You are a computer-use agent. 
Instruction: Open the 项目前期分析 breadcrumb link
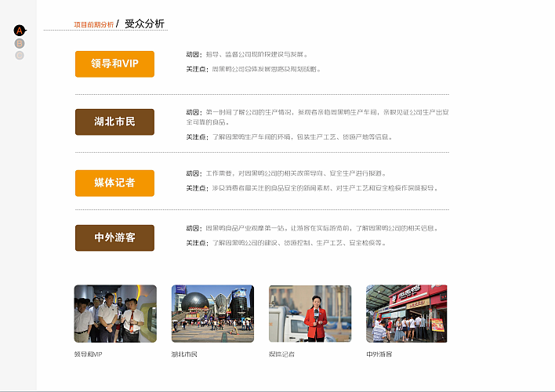pos(94,25)
